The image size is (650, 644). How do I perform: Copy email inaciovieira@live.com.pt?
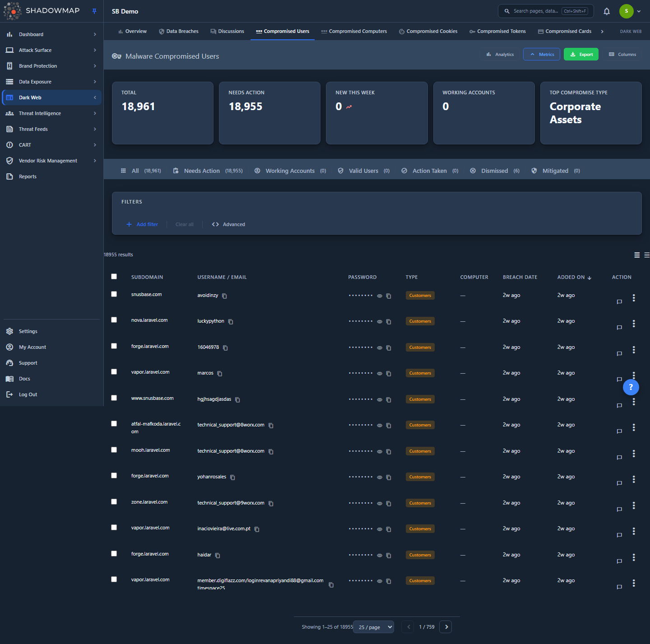pos(257,529)
